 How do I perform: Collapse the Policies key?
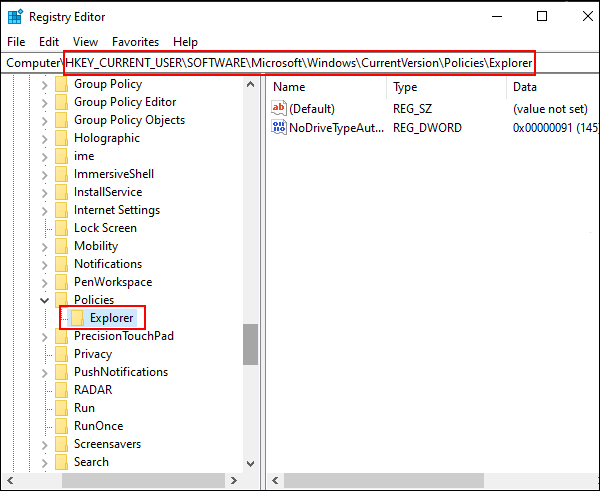(x=45, y=300)
